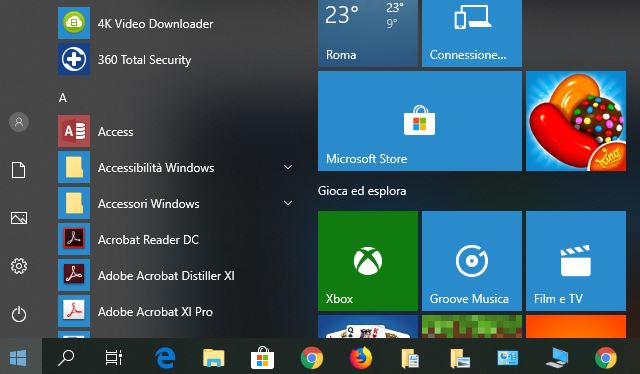Launch Firefox from the taskbar
This screenshot has height=374, width=640.
[361, 358]
